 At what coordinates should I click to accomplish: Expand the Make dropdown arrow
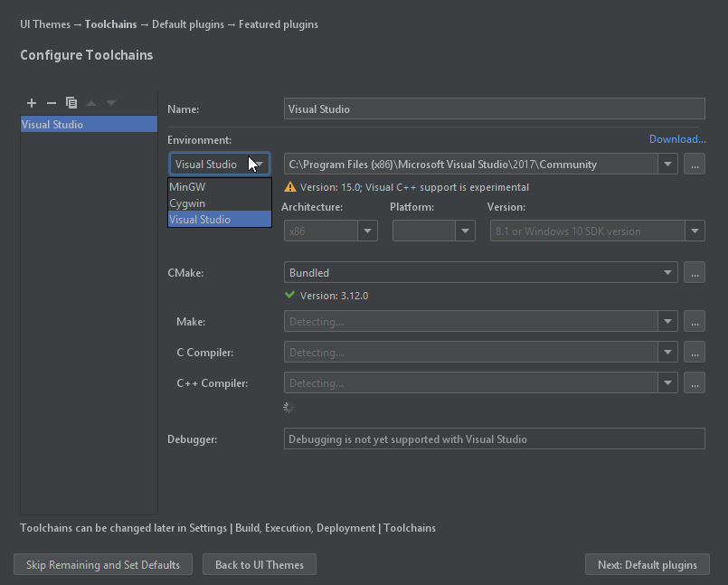(667, 321)
